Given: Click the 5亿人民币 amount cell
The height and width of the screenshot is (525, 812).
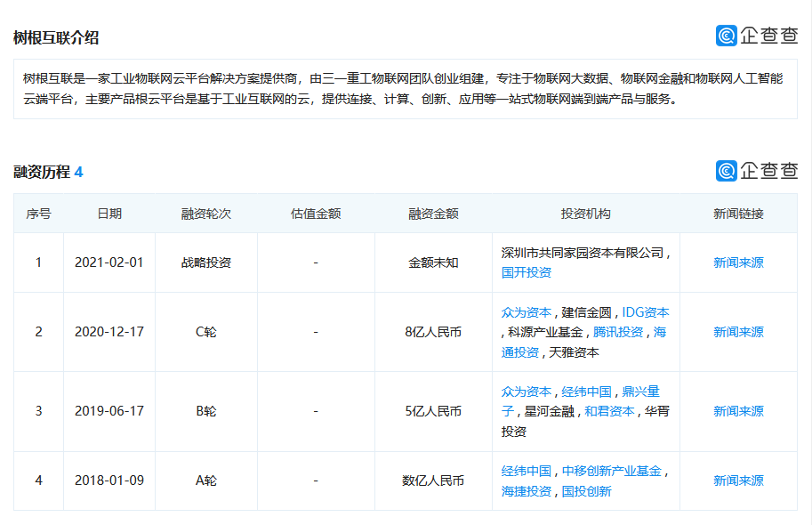Looking at the screenshot, I should click(433, 411).
